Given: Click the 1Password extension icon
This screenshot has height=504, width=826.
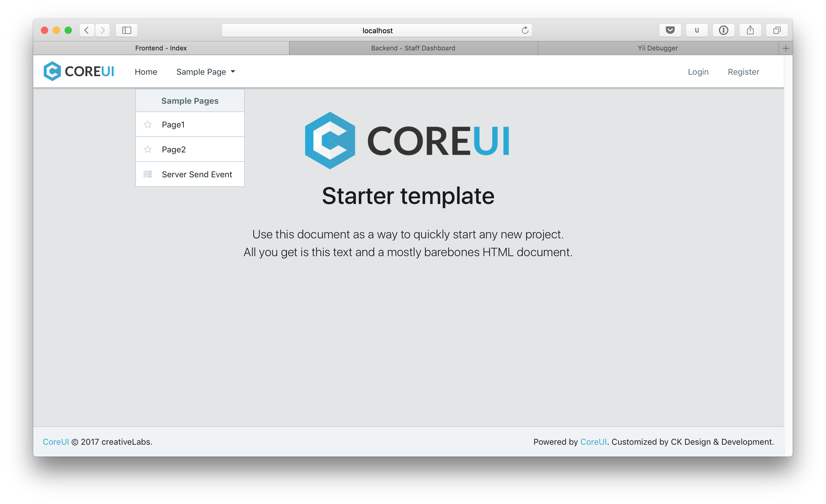Looking at the screenshot, I should click(x=723, y=31).
